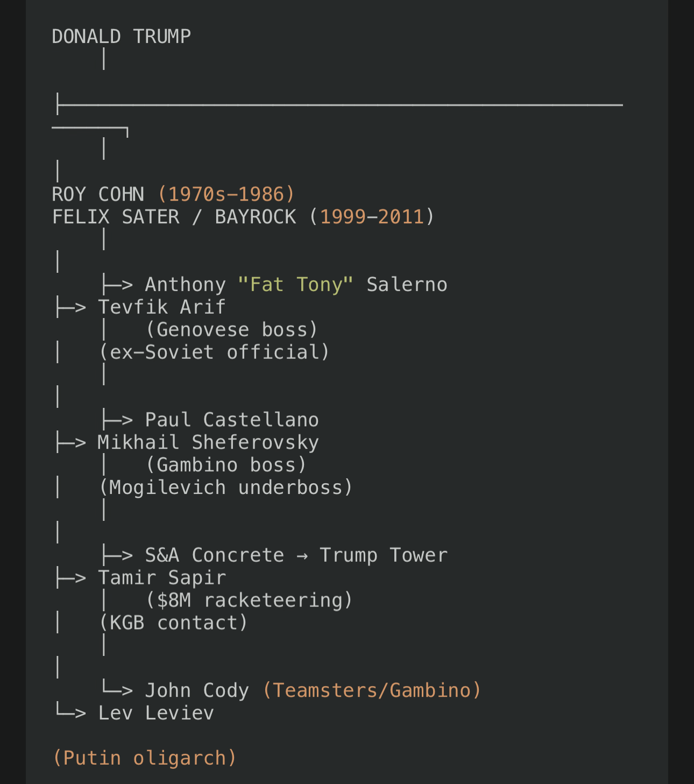Click the orange (1970s–1986) date range

[226, 194]
